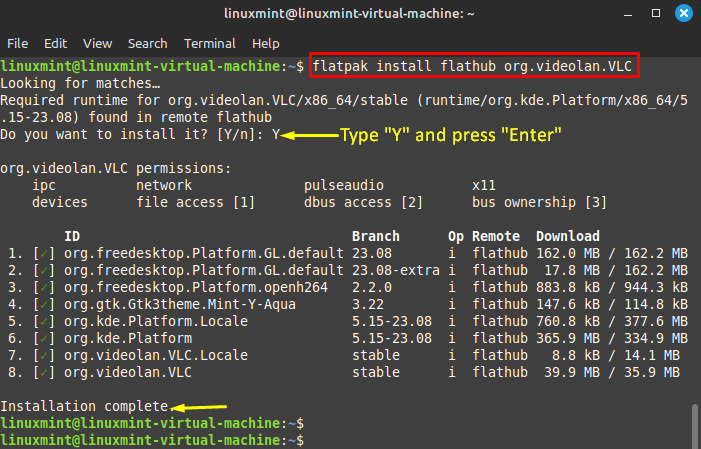This screenshot has width=701, height=449.
Task: Open the File menu
Action: point(18,44)
